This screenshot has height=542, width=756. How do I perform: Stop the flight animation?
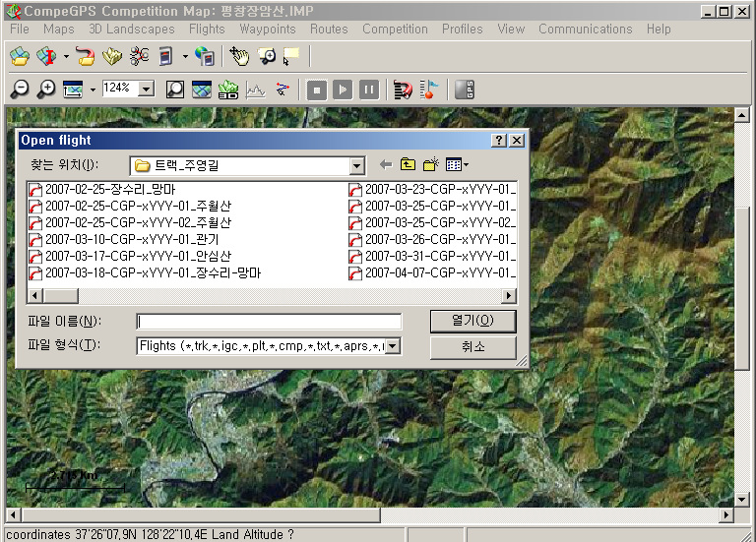coord(317,90)
